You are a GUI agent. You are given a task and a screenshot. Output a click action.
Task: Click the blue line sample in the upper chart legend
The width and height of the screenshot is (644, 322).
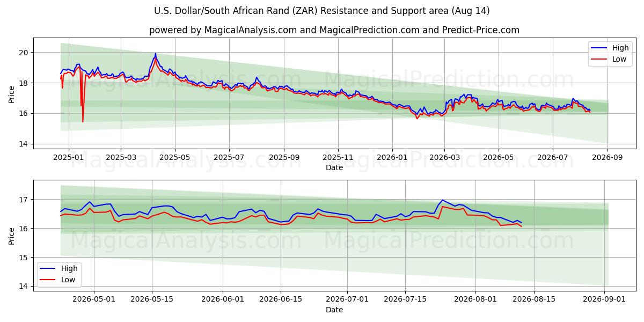coord(599,48)
